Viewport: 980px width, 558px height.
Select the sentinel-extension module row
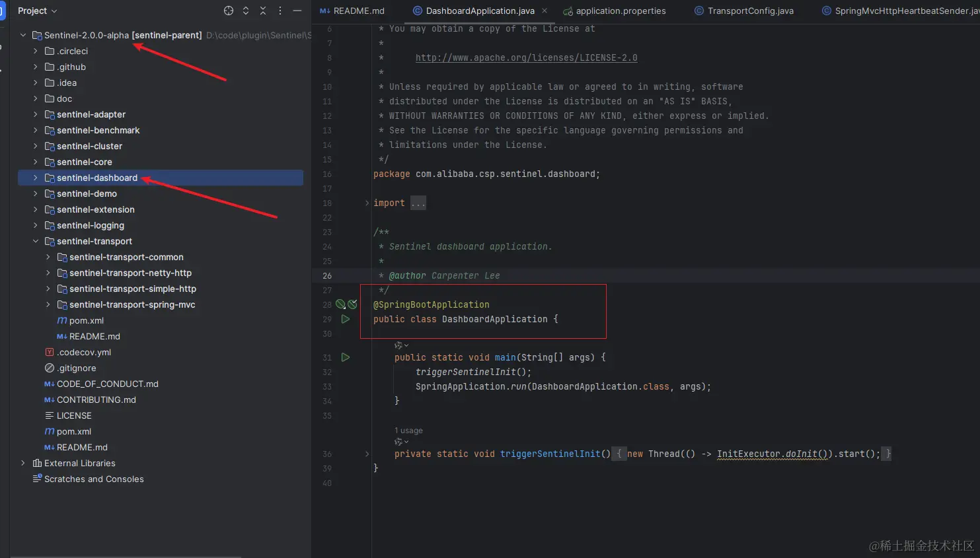pyautogui.click(x=161, y=209)
